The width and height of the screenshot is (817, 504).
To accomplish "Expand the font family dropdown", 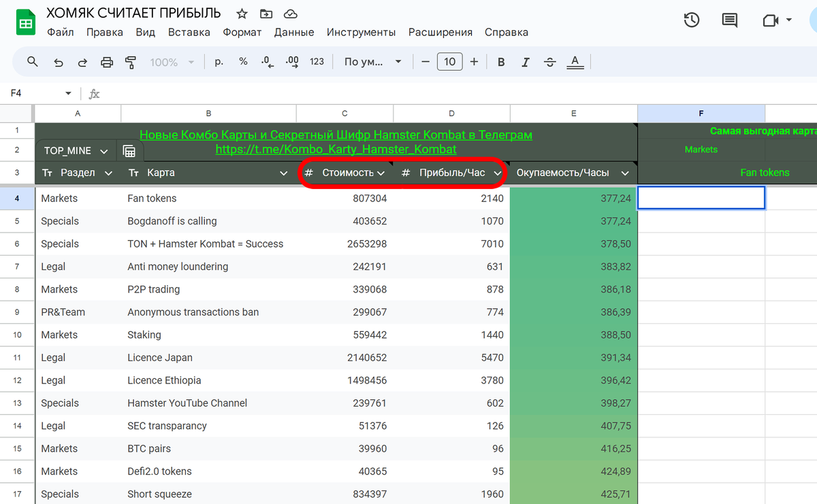I will tap(372, 62).
